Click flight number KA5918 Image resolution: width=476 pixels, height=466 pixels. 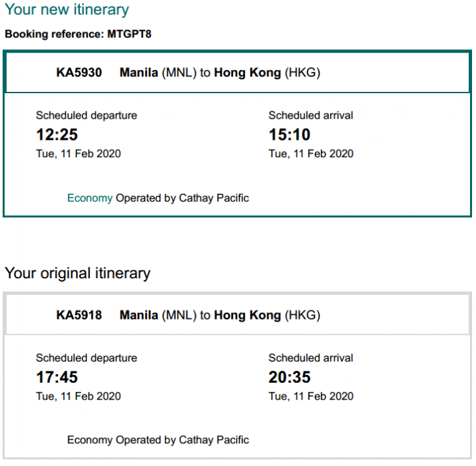(79, 315)
